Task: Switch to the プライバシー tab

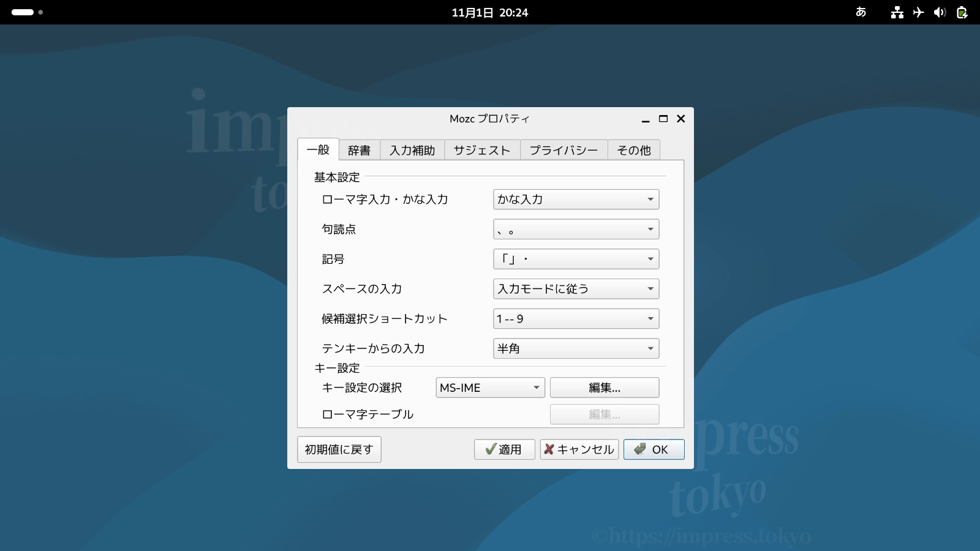Action: [563, 150]
